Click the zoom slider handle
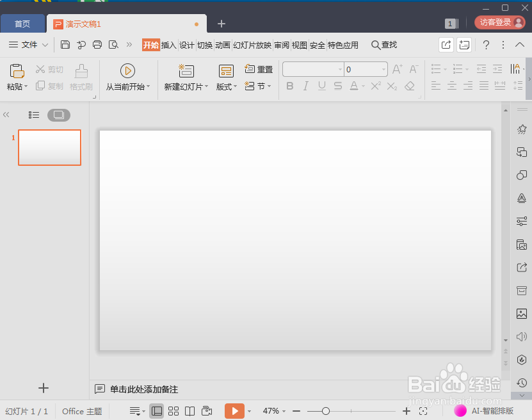Viewport: 532px width, 420px height. tap(326, 411)
